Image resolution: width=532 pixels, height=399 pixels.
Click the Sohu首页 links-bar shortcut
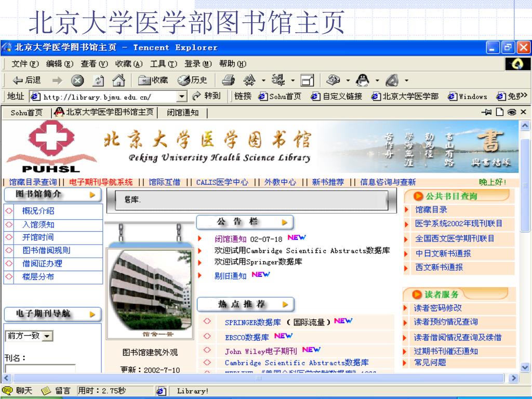pyautogui.click(x=280, y=97)
